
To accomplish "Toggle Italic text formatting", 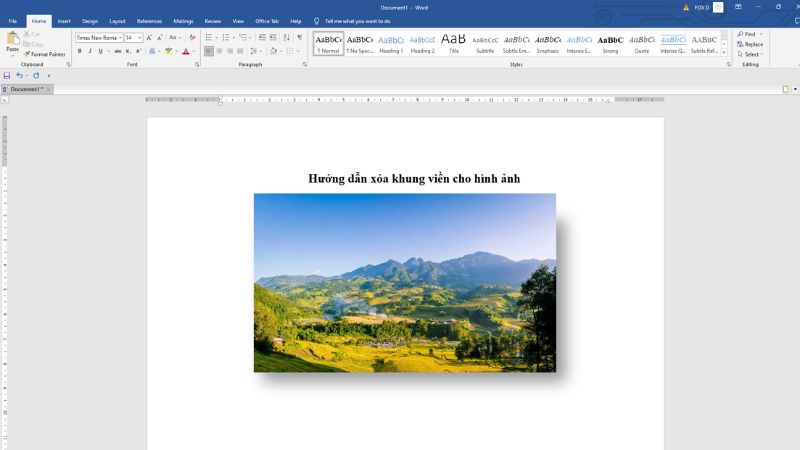I will click(90, 51).
